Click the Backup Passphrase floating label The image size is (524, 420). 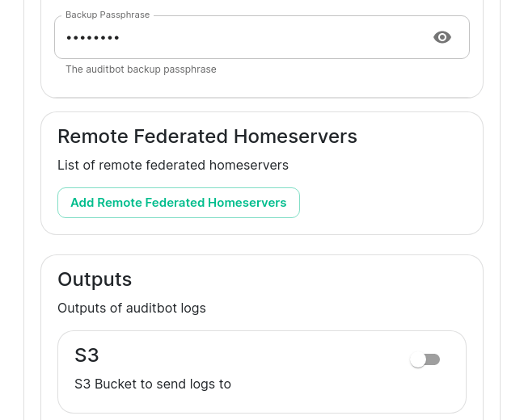click(107, 15)
